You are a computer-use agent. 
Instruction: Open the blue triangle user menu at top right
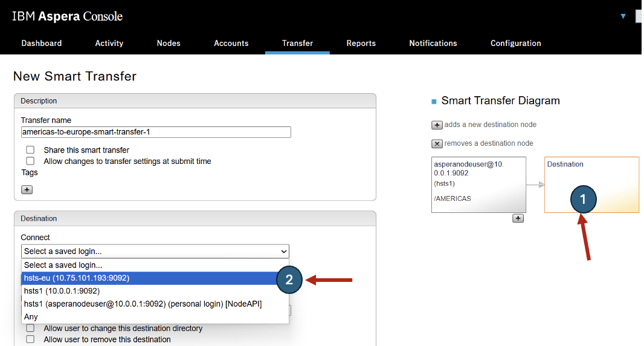tap(623, 16)
